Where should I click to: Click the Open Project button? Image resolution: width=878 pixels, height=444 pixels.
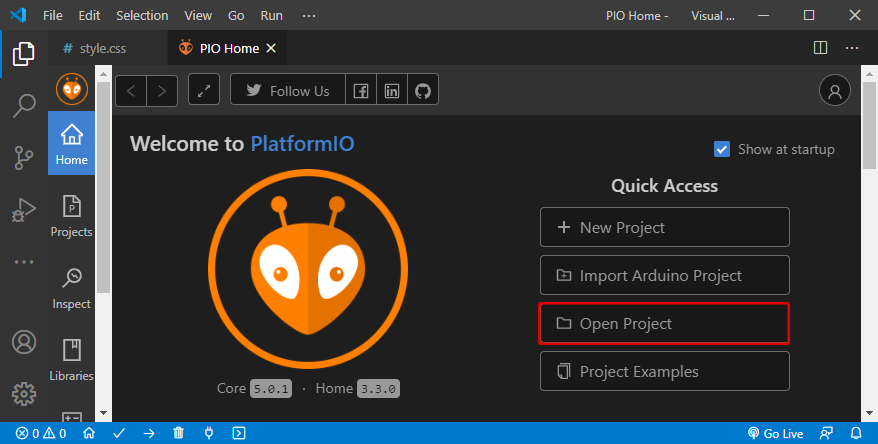pyautogui.click(x=665, y=323)
